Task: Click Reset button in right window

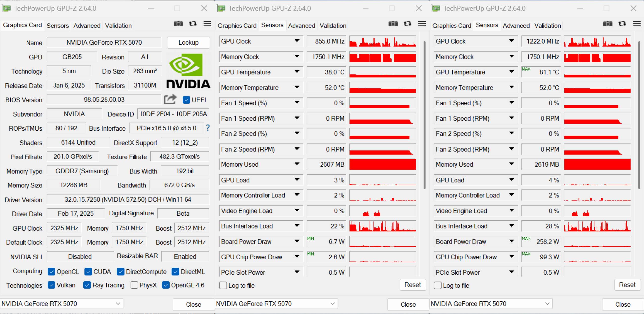Action: coord(627,285)
